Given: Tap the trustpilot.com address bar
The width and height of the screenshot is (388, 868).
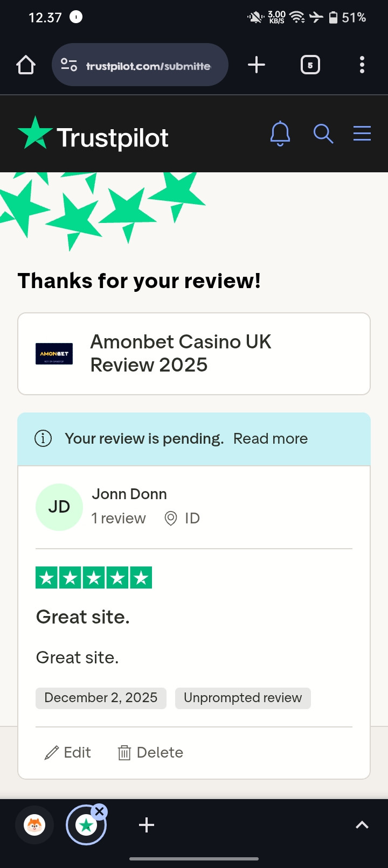Looking at the screenshot, I should coord(140,65).
